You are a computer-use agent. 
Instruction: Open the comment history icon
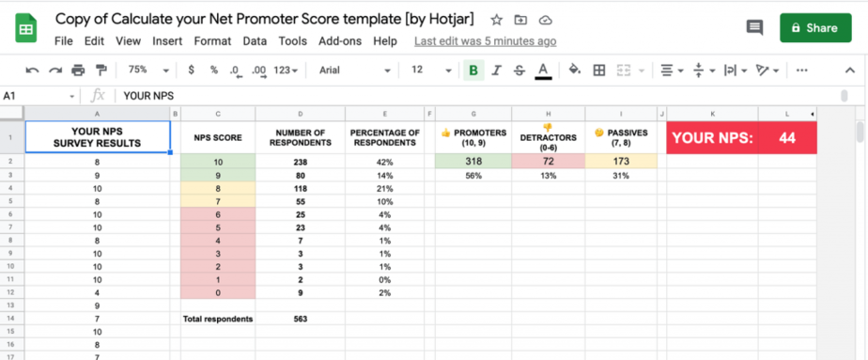754,27
